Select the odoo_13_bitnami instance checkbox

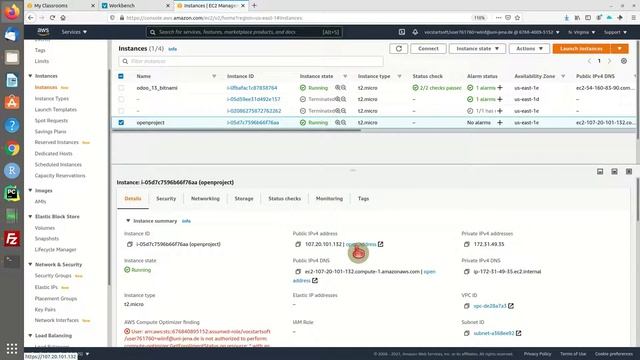121,88
